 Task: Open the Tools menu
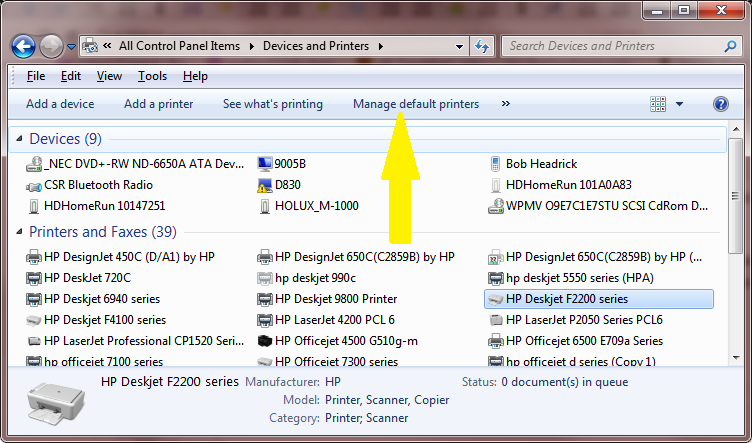[x=153, y=76]
